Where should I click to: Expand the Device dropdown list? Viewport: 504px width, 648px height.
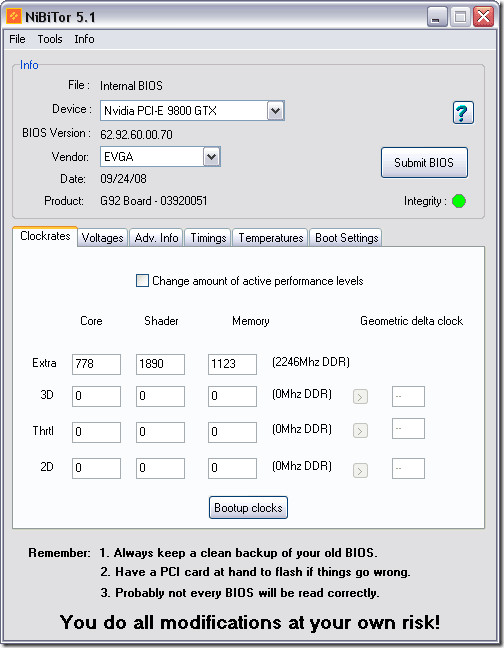pyautogui.click(x=275, y=111)
